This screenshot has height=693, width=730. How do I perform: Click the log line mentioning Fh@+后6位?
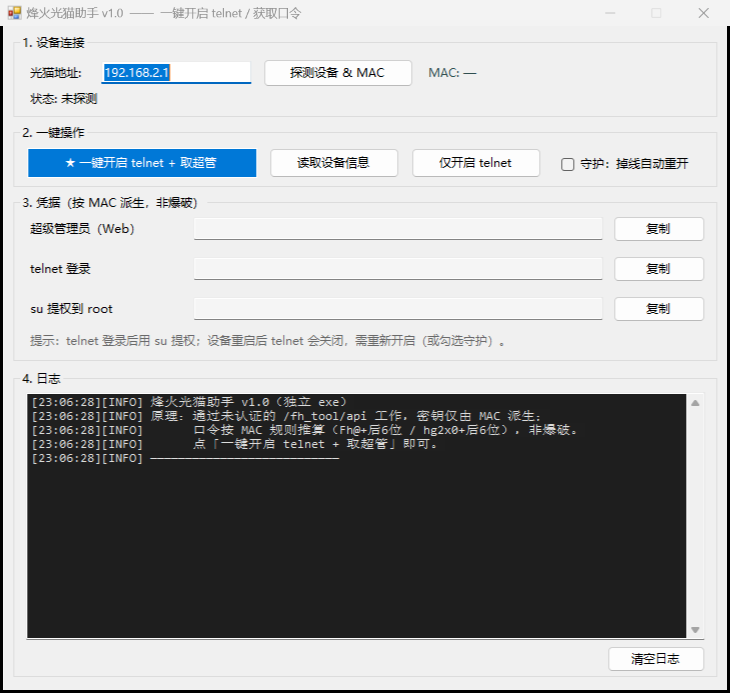pos(304,430)
